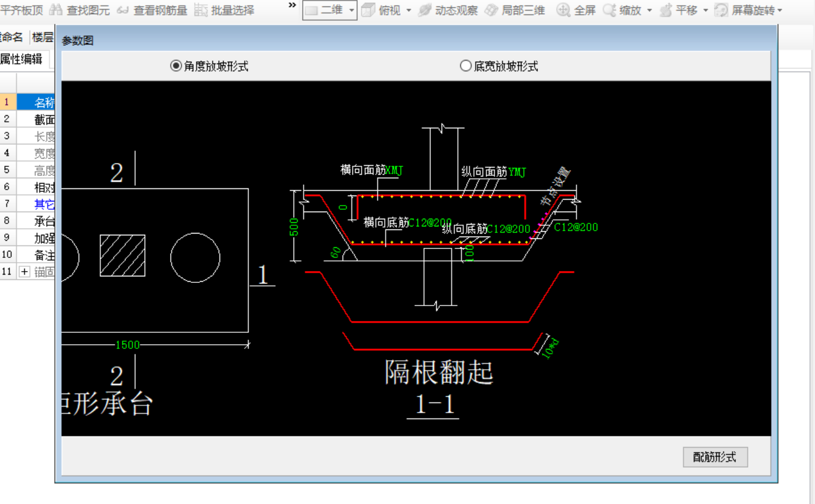Image resolution: width=815 pixels, height=504 pixels.
Task: Click the 100 bottom dimension value
Action: click(469, 252)
